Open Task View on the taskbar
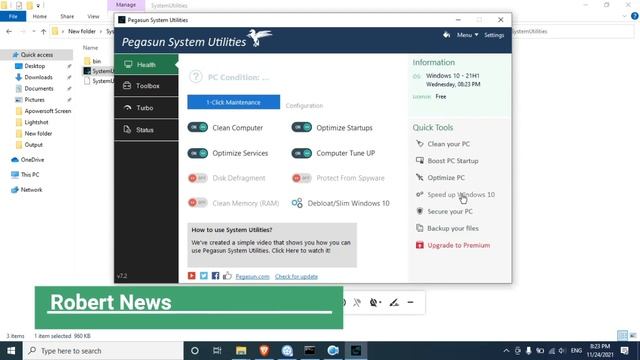This screenshot has height=360, width=640. coord(217,351)
